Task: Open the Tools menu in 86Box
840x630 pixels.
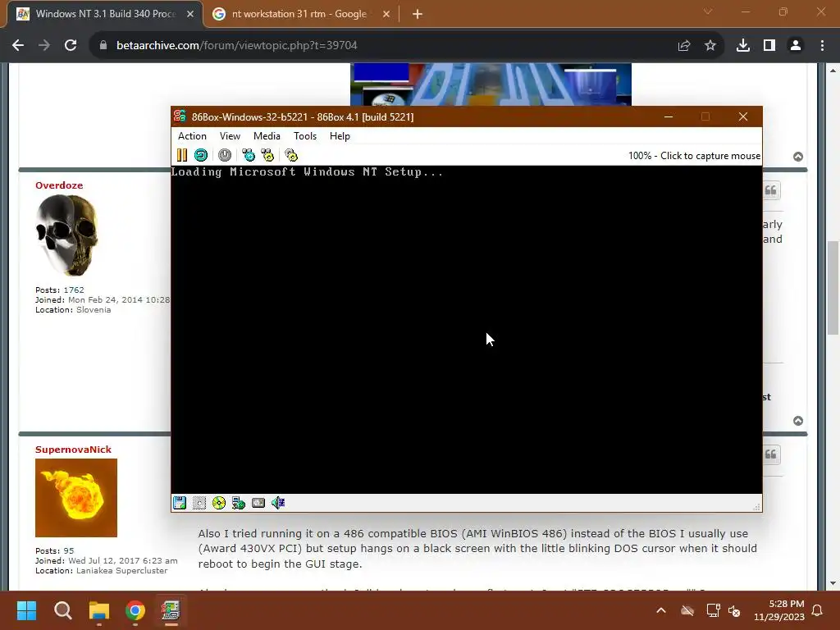Action: (x=305, y=136)
